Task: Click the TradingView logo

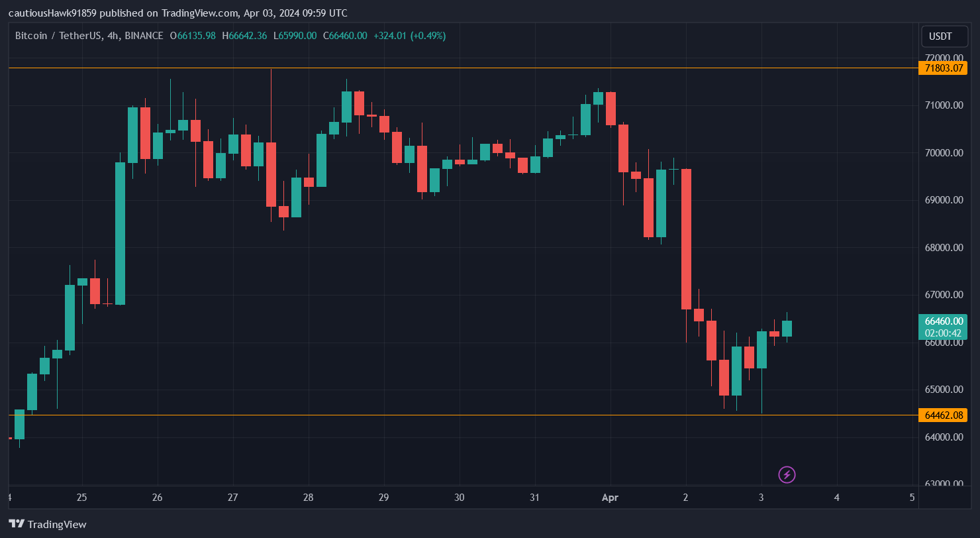Action: [46, 524]
